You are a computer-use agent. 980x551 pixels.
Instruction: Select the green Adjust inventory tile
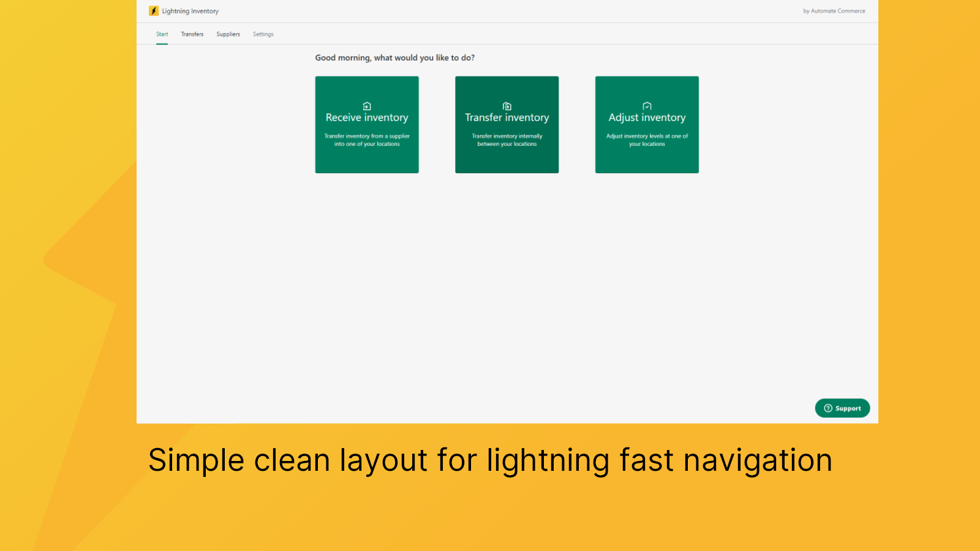[647, 124]
